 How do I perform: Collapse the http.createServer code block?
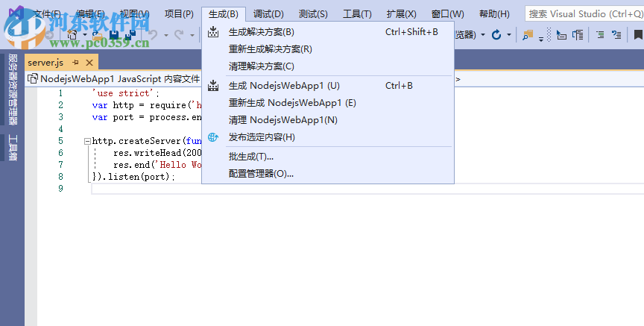87,141
